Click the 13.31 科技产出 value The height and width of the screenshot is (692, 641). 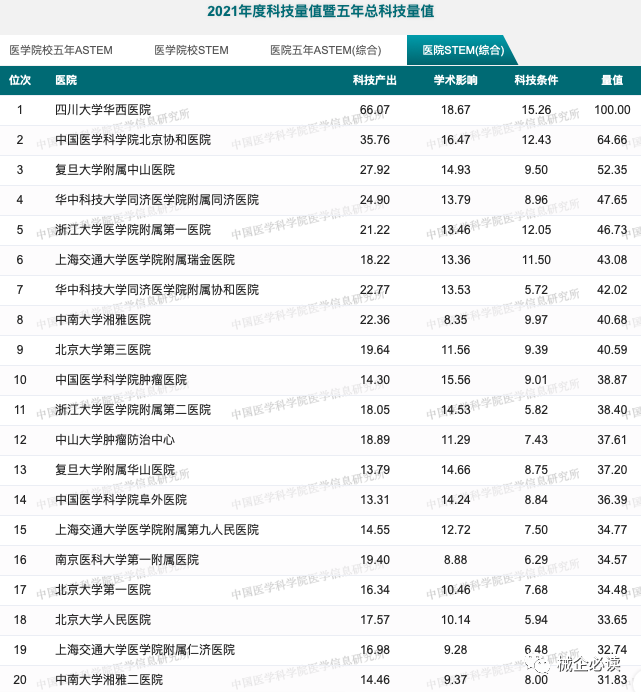coord(375,500)
